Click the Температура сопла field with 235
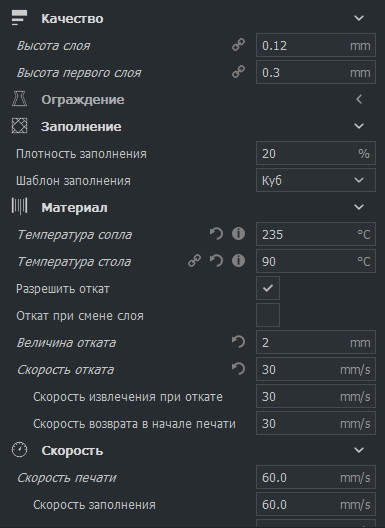 (316, 234)
